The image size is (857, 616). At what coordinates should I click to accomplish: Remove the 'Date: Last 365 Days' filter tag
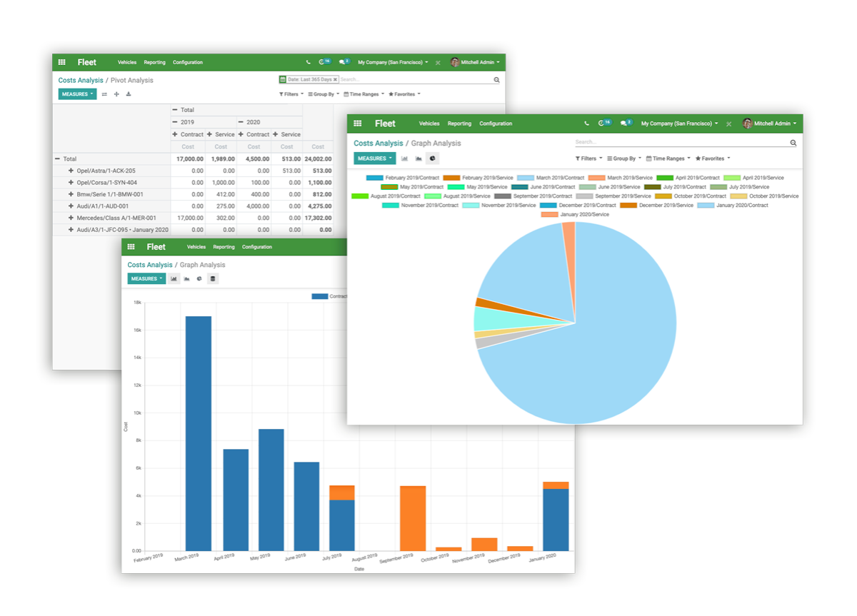point(335,80)
